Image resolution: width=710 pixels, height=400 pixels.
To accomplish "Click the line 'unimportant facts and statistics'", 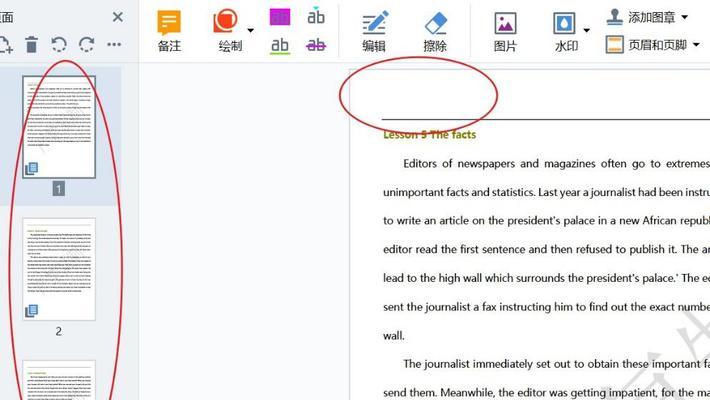I will (x=547, y=192).
